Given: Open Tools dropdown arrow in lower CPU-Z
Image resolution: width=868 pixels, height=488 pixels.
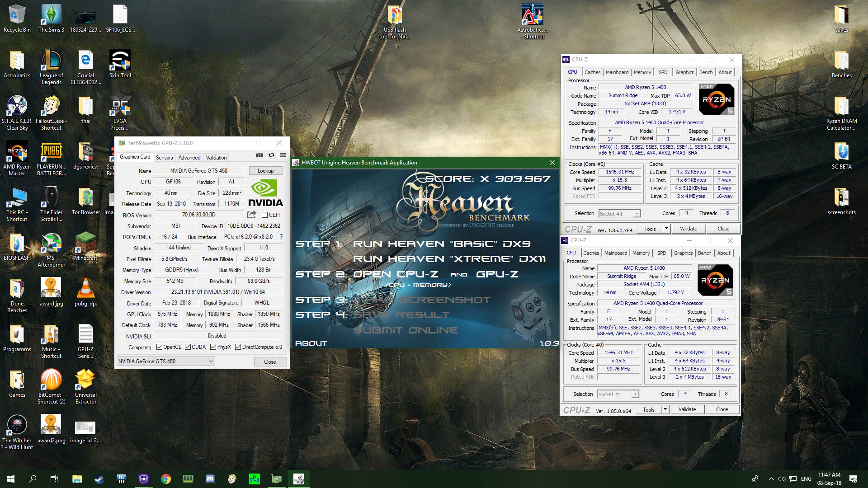Looking at the screenshot, I should coord(665,409).
